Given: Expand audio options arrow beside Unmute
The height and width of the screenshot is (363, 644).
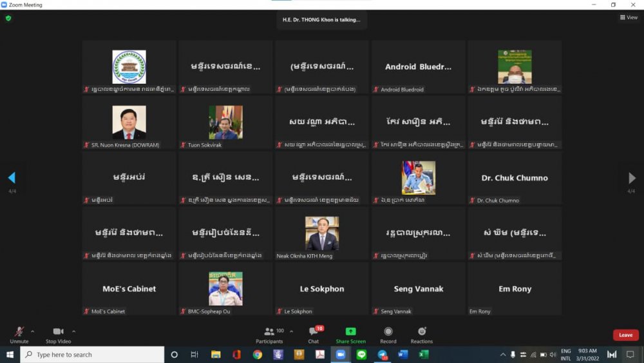Looking at the screenshot, I should point(32,331).
